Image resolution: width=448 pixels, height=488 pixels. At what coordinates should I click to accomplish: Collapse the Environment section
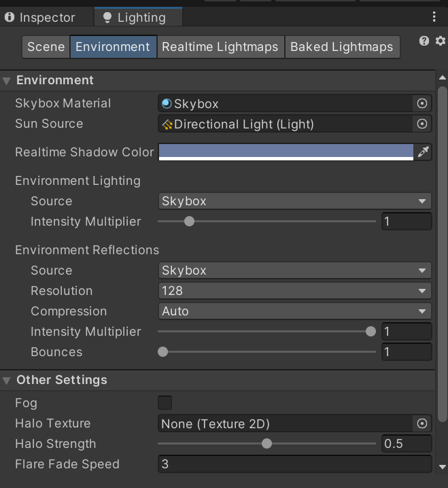(6, 81)
